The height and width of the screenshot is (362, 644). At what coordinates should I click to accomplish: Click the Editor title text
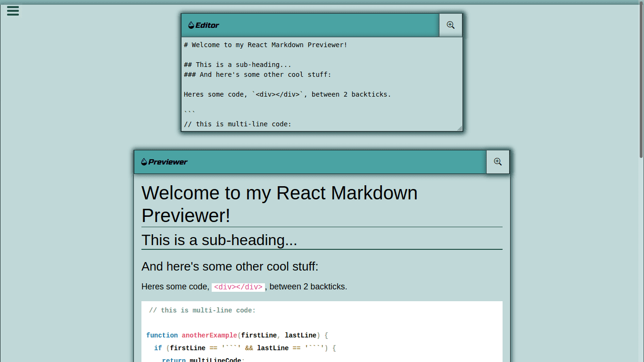207,25
